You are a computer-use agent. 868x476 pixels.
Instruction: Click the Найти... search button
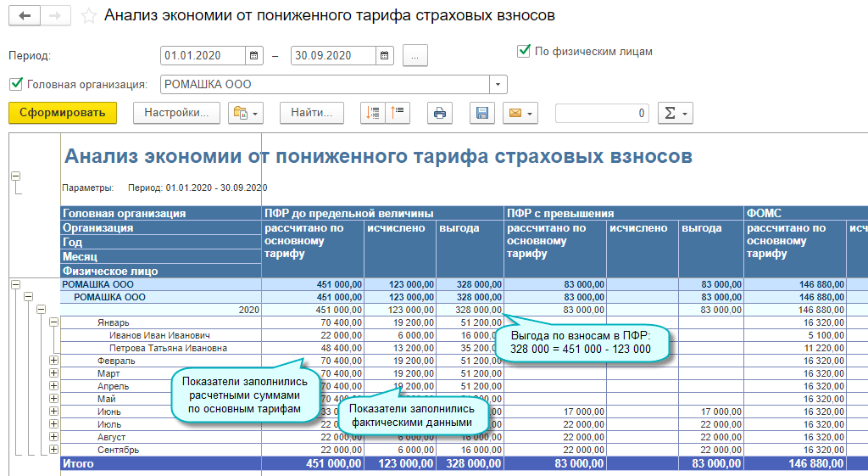pyautogui.click(x=312, y=113)
